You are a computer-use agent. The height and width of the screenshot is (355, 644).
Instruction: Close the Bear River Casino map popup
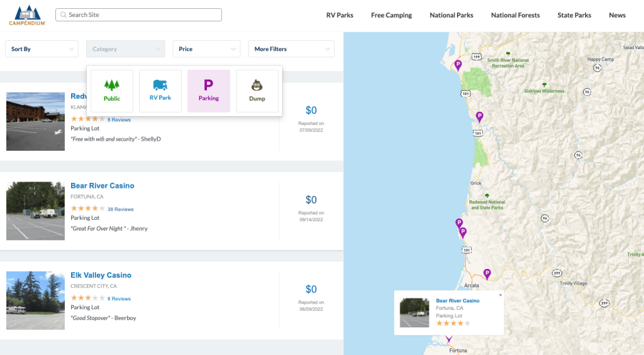coord(501,295)
